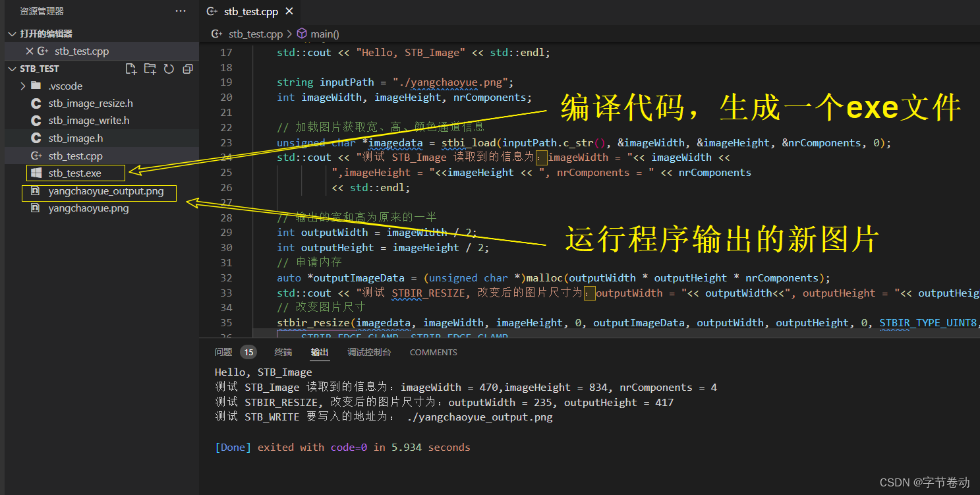Open the 调试控制台 panel tab
The height and width of the screenshot is (495, 980).
[x=369, y=352]
